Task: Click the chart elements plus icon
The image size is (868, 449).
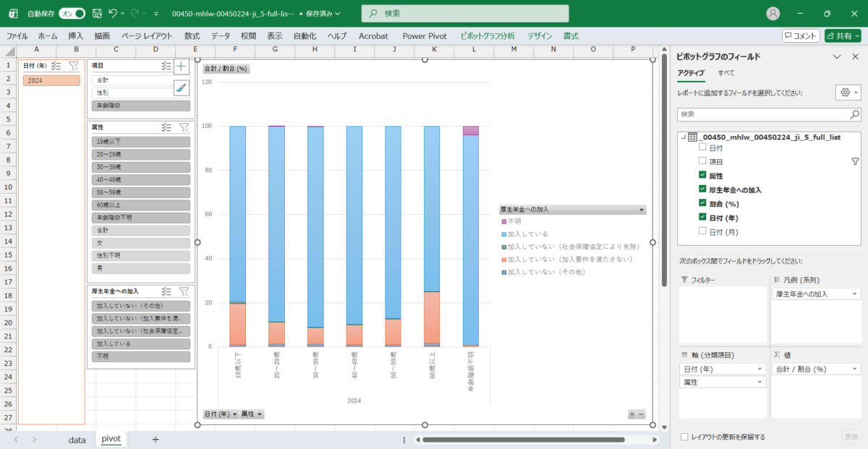Action: pos(181,67)
